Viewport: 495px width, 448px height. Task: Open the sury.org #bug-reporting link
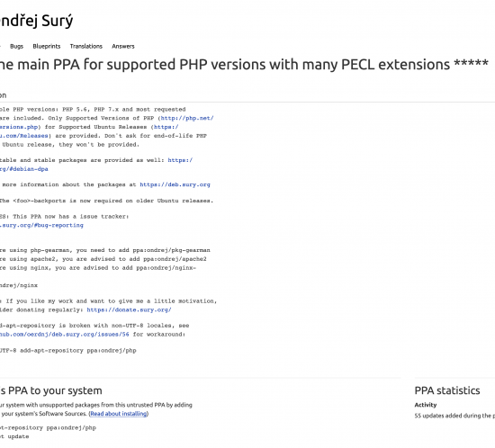[x=41, y=225]
